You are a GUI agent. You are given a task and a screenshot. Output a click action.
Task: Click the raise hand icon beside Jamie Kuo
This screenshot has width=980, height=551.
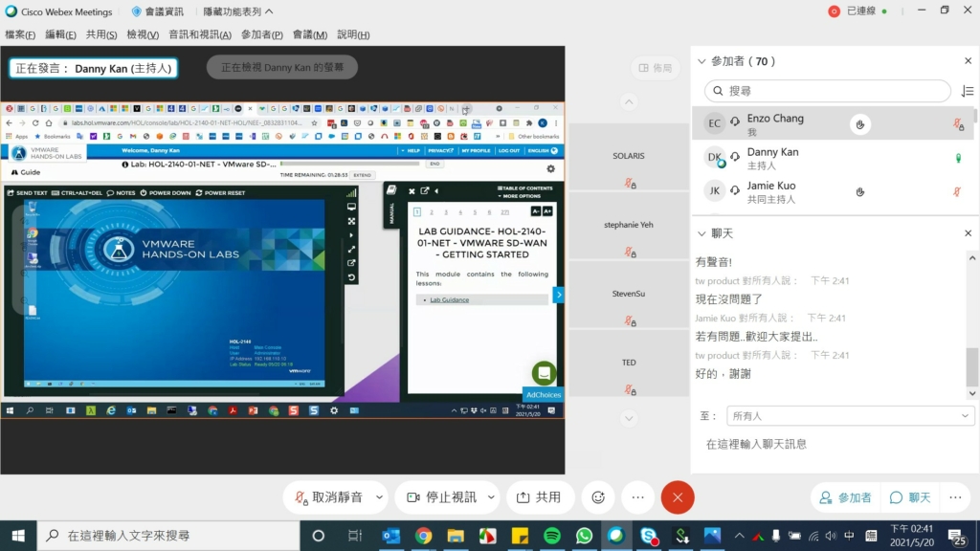tap(860, 191)
